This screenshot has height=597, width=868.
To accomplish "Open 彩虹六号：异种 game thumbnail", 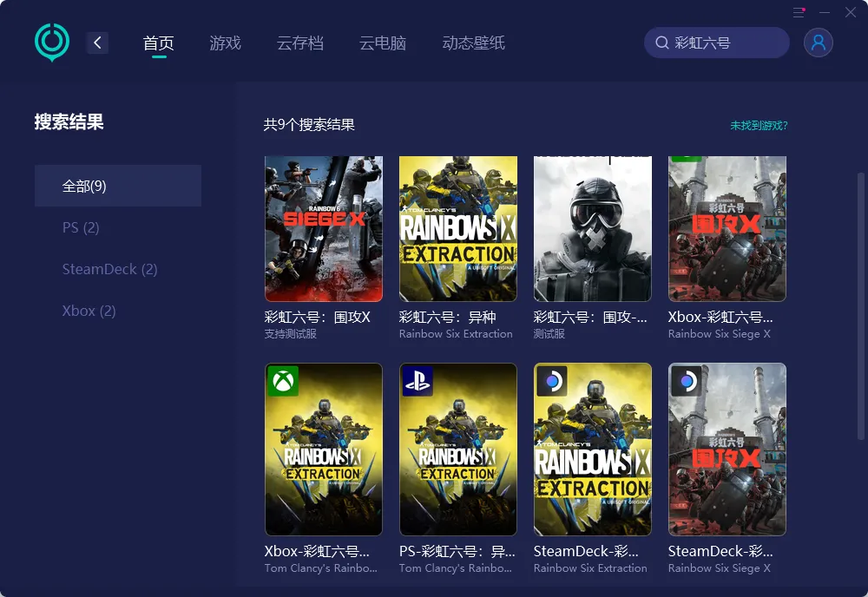I will point(457,229).
